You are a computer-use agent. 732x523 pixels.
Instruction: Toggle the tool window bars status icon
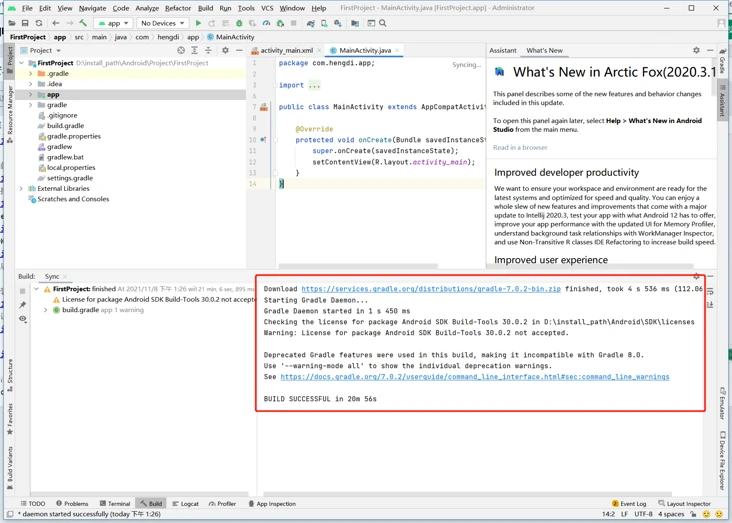pyautogui.click(x=10, y=514)
